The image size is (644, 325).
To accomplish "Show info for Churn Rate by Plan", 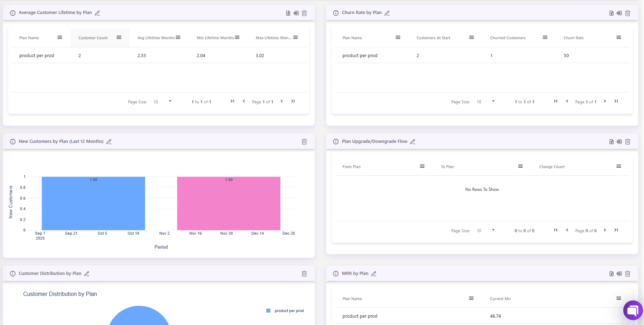I will (336, 13).
